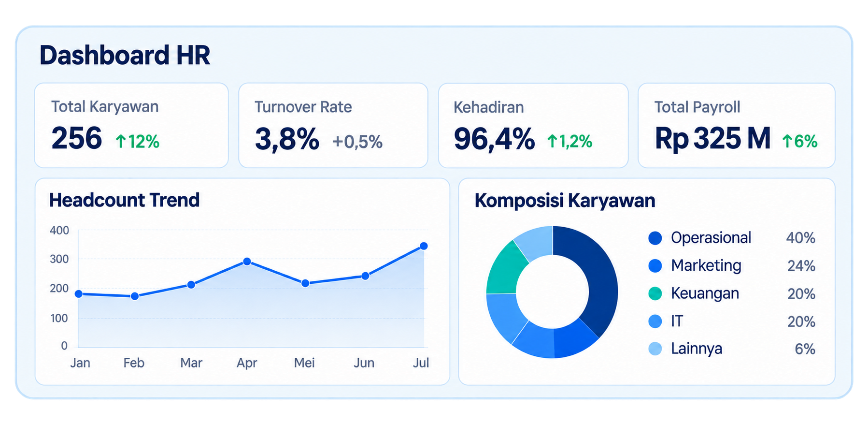The width and height of the screenshot is (868, 423).
Task: Click the Jan data point on the chart
Action: pyautogui.click(x=79, y=293)
